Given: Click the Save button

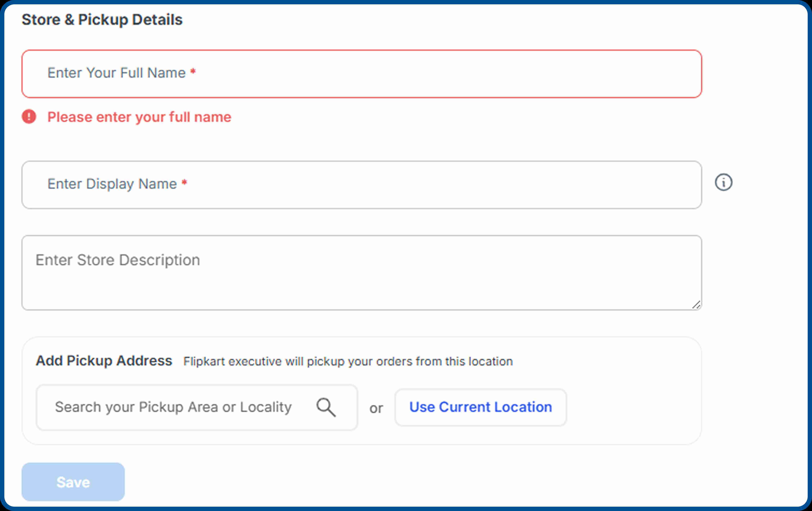Looking at the screenshot, I should tap(73, 482).
